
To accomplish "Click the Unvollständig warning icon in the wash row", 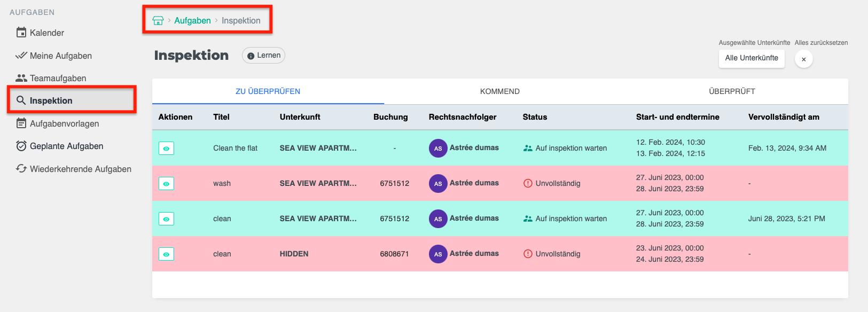I will pyautogui.click(x=528, y=183).
